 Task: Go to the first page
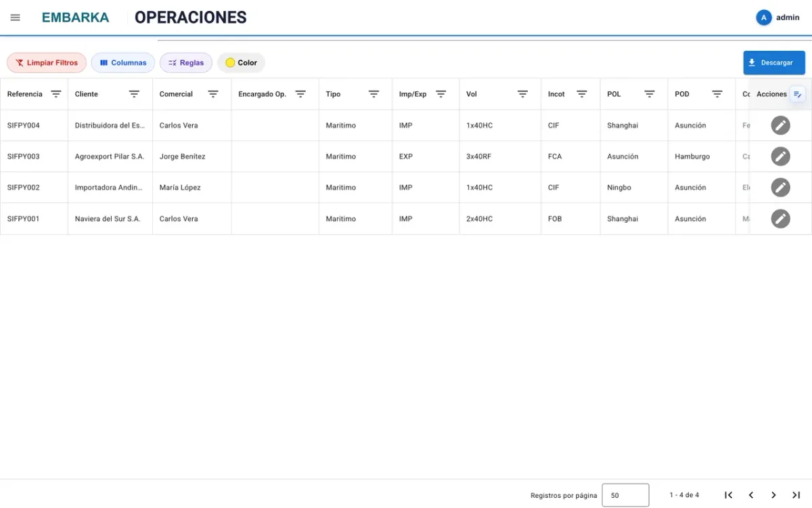point(728,495)
